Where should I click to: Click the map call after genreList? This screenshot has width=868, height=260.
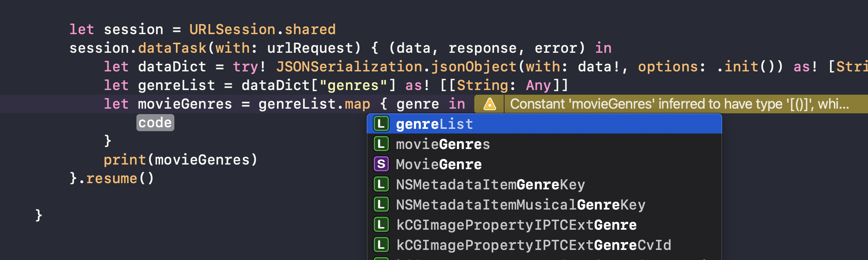tap(357, 104)
